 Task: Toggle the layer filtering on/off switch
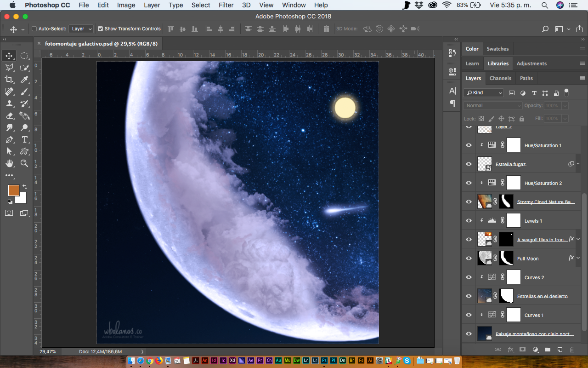[x=566, y=92]
